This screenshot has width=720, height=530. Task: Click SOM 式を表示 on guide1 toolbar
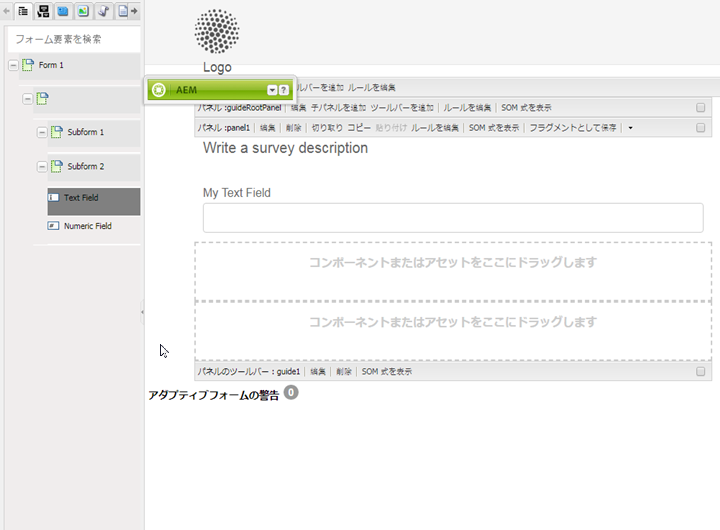click(387, 372)
